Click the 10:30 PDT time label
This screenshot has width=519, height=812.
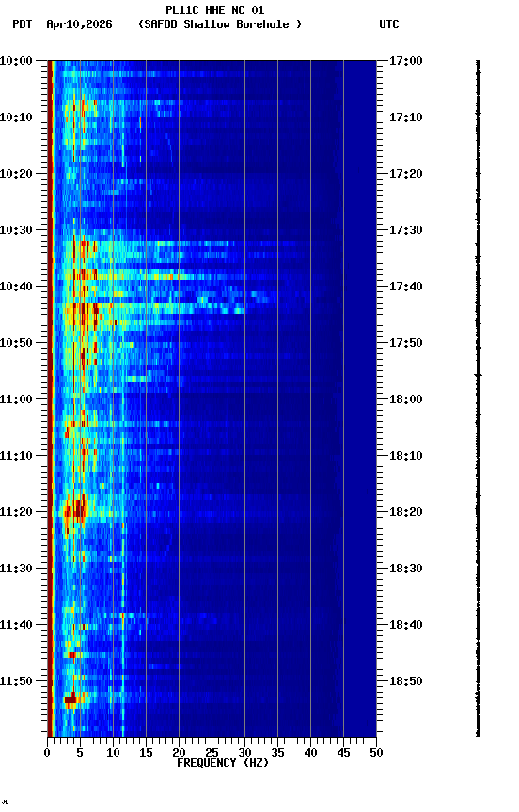coord(16,230)
